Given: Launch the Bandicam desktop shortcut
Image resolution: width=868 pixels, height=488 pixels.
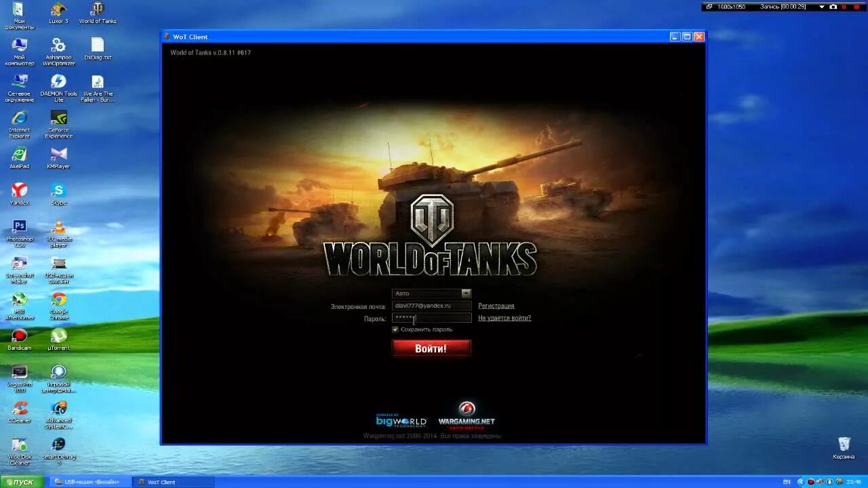Looking at the screenshot, I should [x=19, y=340].
